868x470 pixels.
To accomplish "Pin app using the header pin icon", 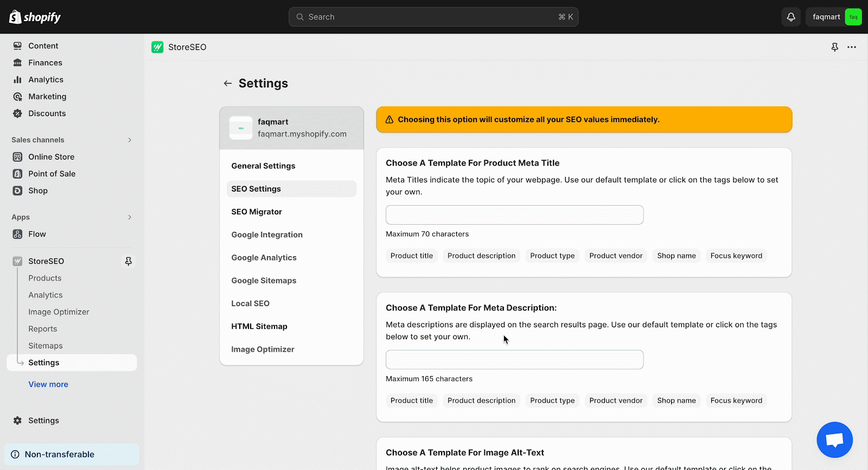I will pos(835,47).
